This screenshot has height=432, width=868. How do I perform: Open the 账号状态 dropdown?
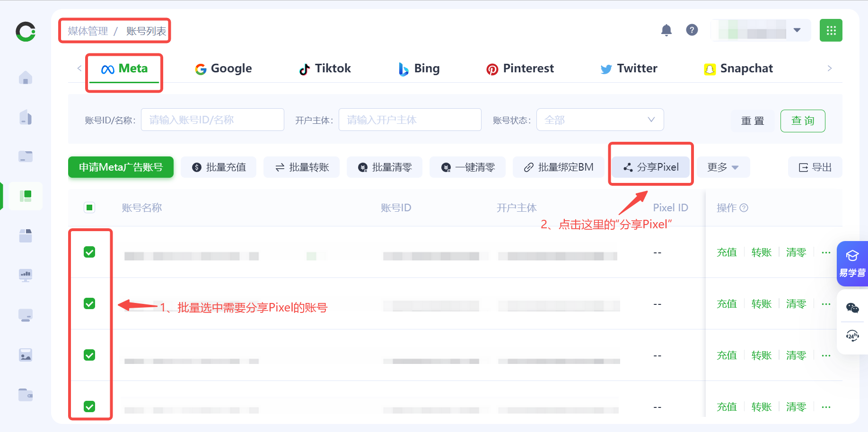click(599, 120)
